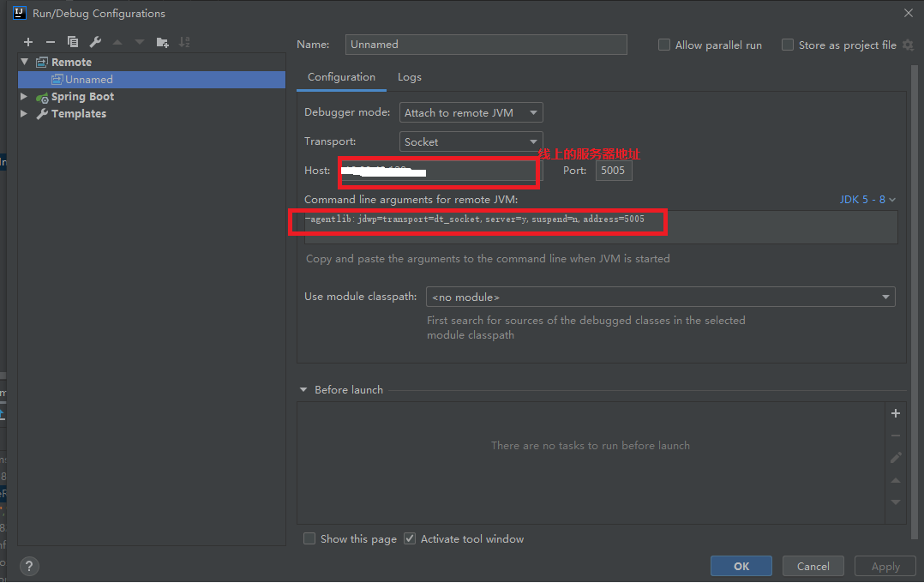Expand the Spring Boot tree node
This screenshot has width=924, height=583.
point(24,97)
